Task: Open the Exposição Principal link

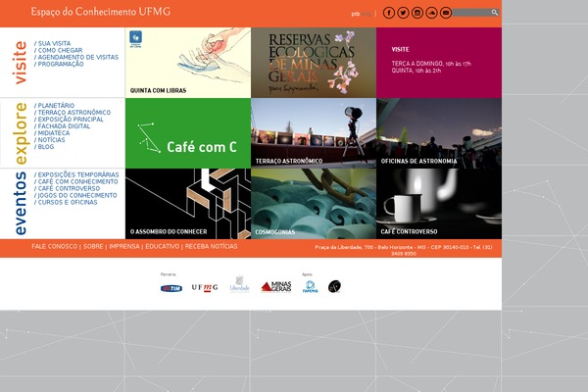Action: pyautogui.click(x=69, y=119)
